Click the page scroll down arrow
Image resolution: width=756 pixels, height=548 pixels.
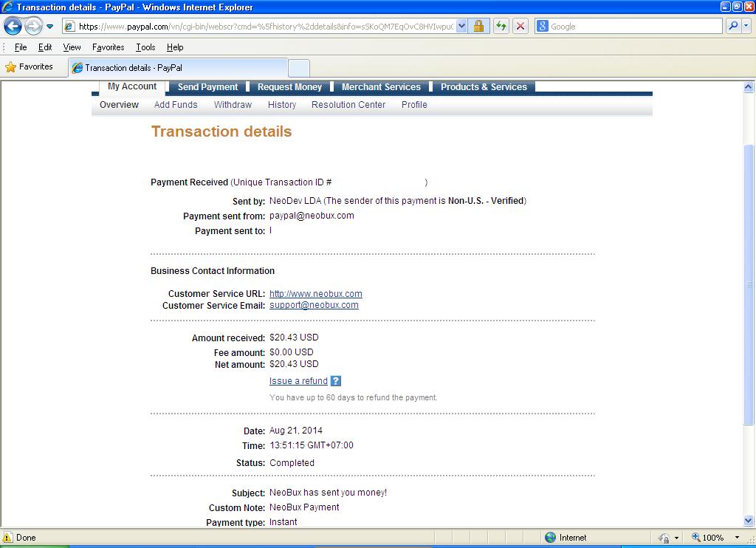pyautogui.click(x=749, y=521)
